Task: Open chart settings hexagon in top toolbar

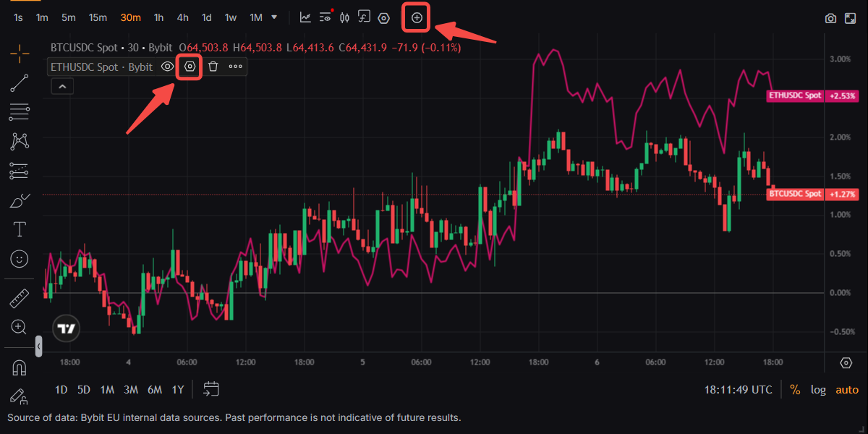Action: 384,17
